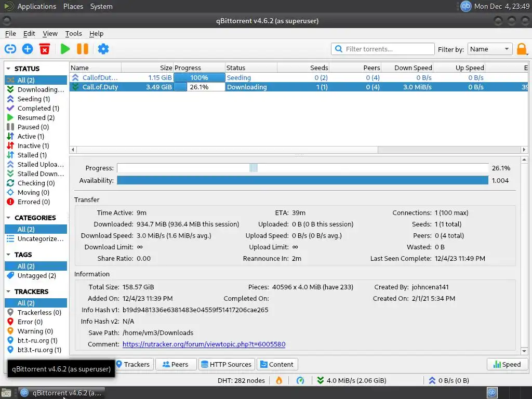Switch to the HTTP Sources tab
532x399 pixels.
(x=227, y=364)
